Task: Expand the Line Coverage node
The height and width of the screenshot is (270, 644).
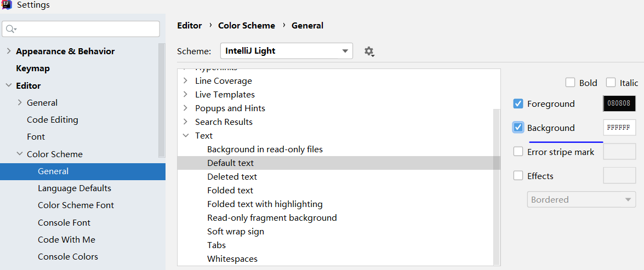Action: 186,81
